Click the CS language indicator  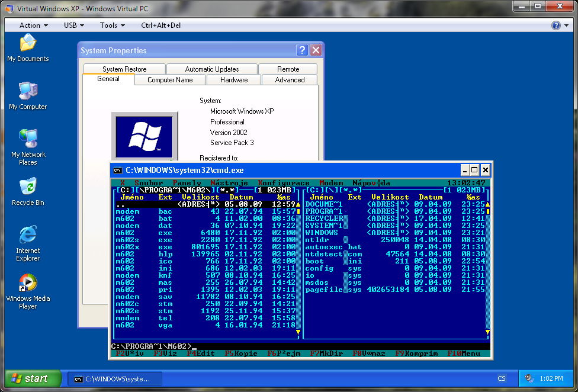pyautogui.click(x=502, y=378)
